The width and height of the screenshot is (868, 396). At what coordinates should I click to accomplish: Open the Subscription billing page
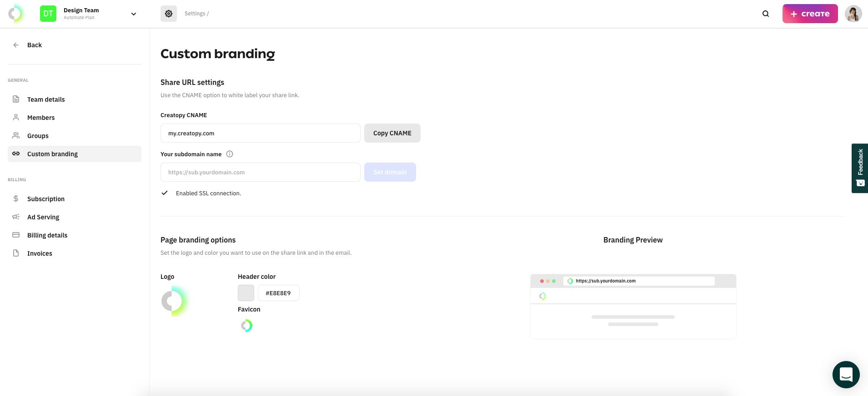click(x=46, y=199)
